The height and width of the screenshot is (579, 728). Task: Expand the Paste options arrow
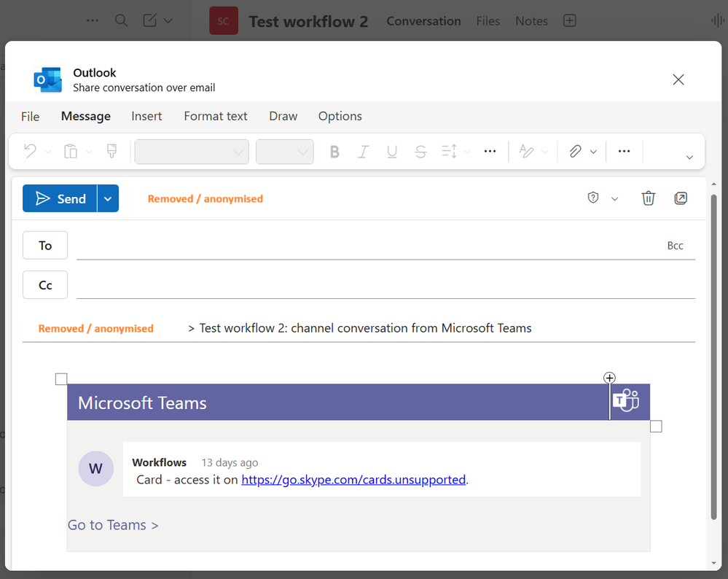pos(89,152)
